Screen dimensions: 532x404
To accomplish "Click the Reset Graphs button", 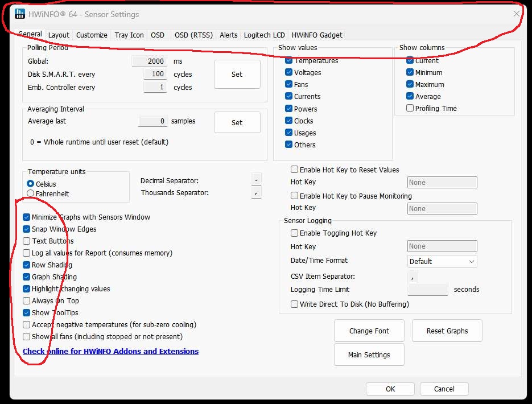I will [x=447, y=331].
